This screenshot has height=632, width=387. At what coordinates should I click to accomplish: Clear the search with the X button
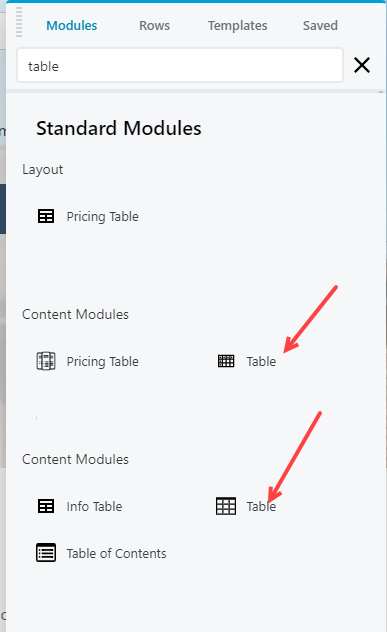(362, 65)
